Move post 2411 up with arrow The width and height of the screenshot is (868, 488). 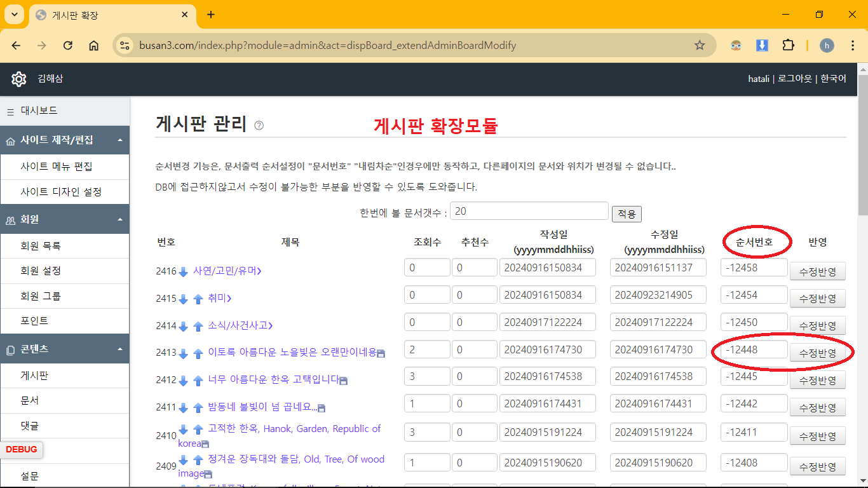click(198, 408)
